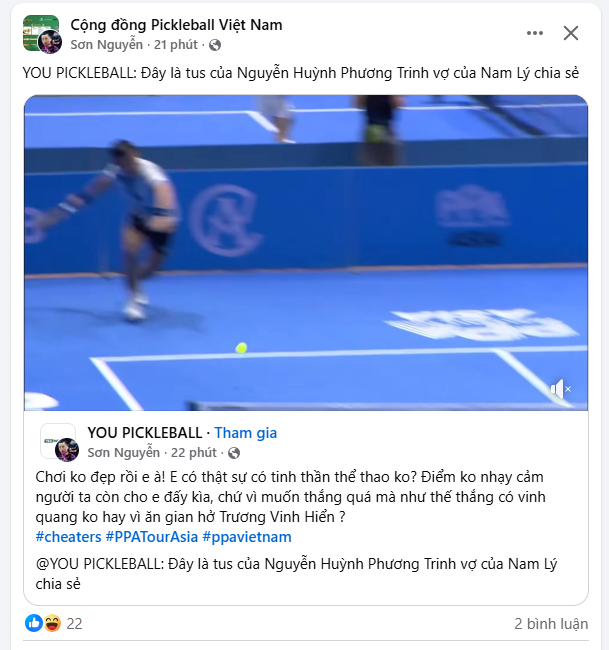The image size is (609, 650).
Task: Click the globe privacy icon near 22 phút
Action: 234,453
